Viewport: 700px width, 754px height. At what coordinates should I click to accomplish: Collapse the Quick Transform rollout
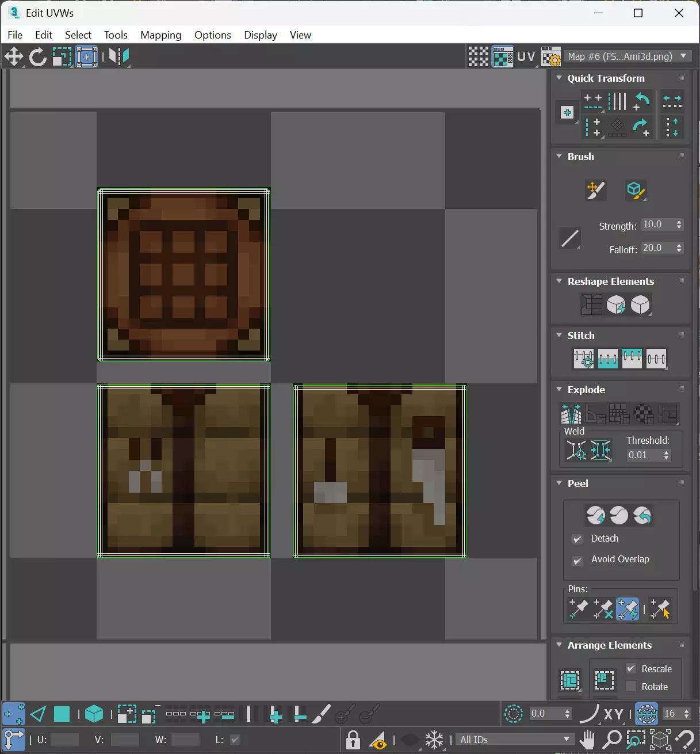pyautogui.click(x=559, y=78)
